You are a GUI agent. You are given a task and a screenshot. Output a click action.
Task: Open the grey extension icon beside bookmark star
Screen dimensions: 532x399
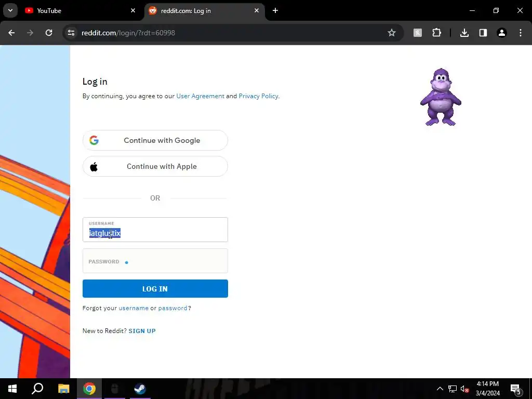pos(418,33)
